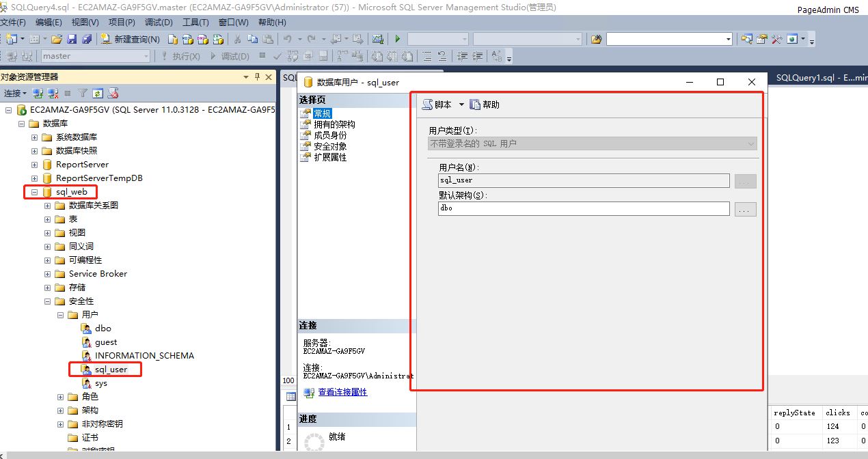The image size is (868, 459).
Task: Select the sql_user user in tree
Action: tap(111, 370)
